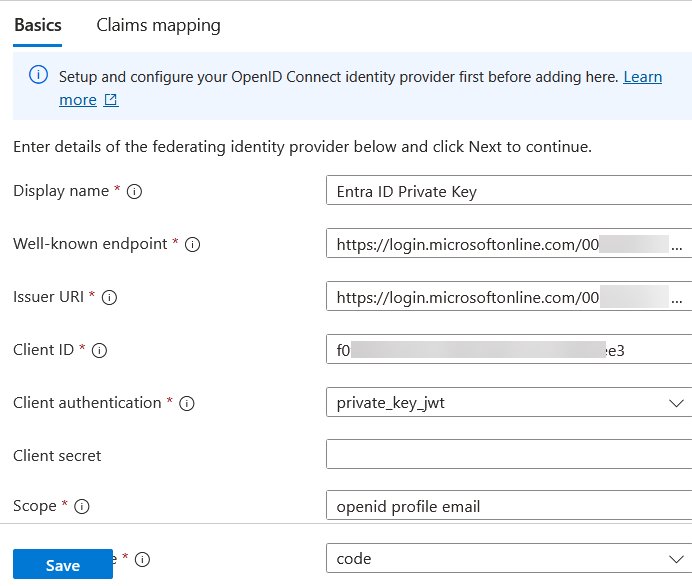Image resolution: width=692 pixels, height=586 pixels.
Task: Click the 'Enter details of the federating' instruction text
Action: point(302,146)
